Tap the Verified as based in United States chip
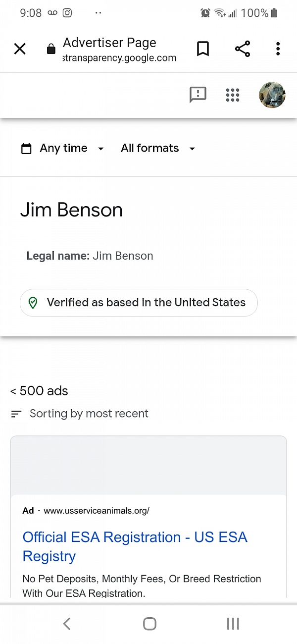The image size is (297, 644). click(x=139, y=303)
